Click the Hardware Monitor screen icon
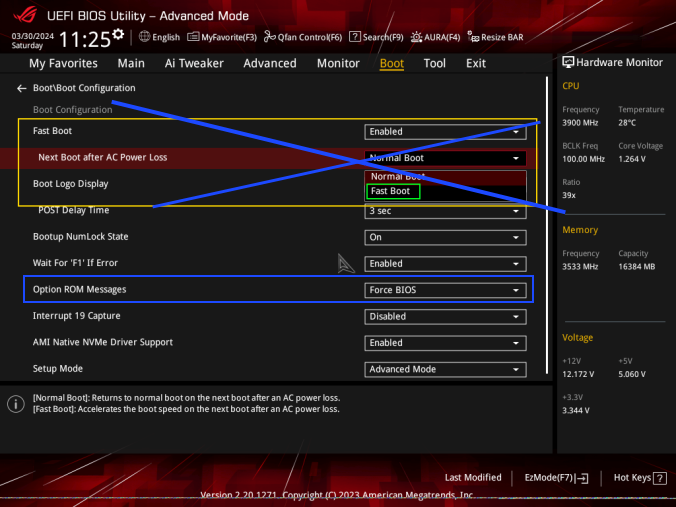676x507 pixels. 568,63
